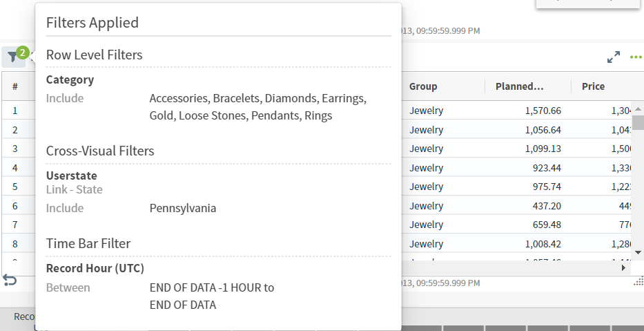
Task: Click the Group column header
Action: pyautogui.click(x=423, y=86)
